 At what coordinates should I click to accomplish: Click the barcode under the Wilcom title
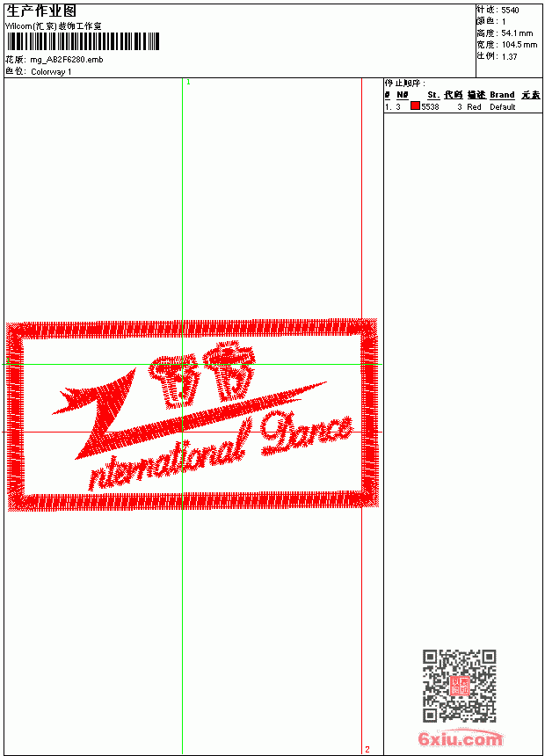[x=83, y=41]
